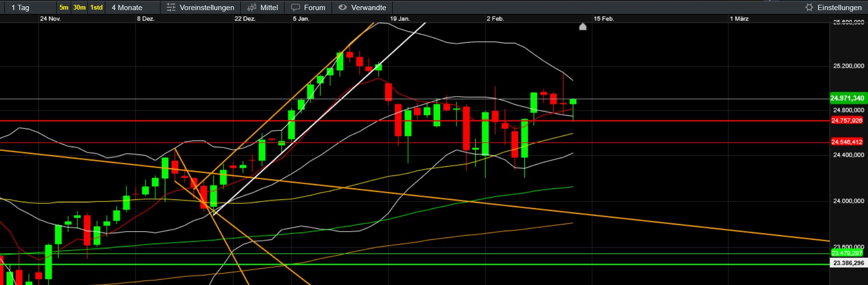The image size is (868, 285).
Task: Click the Mittel candlestick chart icon
Action: pyautogui.click(x=251, y=7)
